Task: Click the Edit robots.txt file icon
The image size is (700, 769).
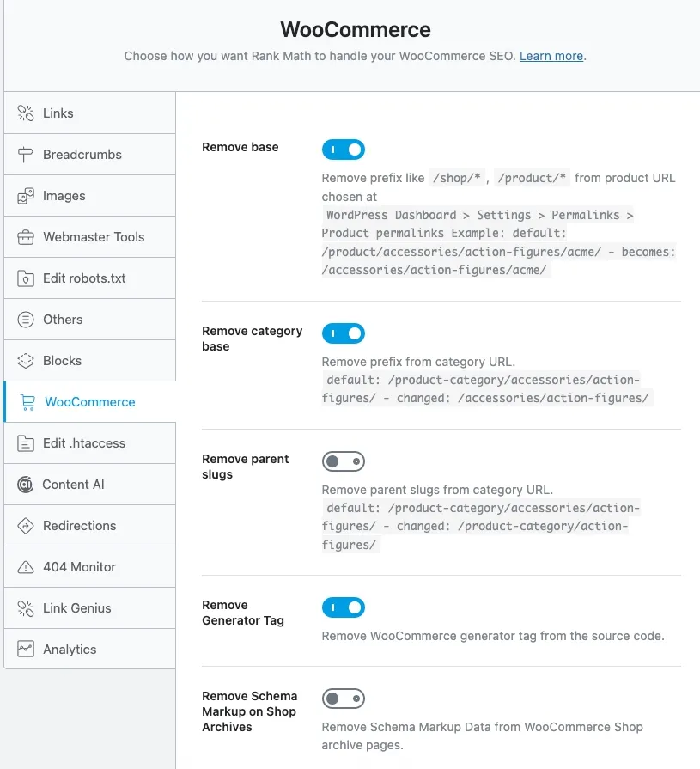Action: point(26,278)
